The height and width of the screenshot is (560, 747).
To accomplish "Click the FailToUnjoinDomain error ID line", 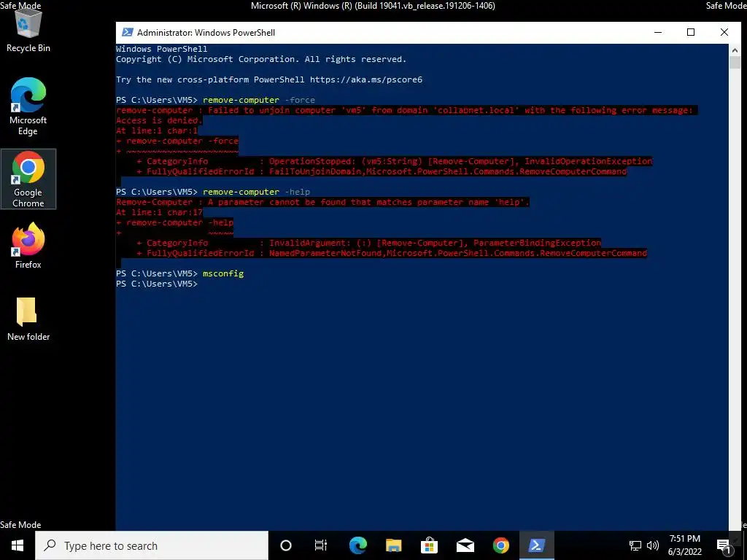I will 382,171.
